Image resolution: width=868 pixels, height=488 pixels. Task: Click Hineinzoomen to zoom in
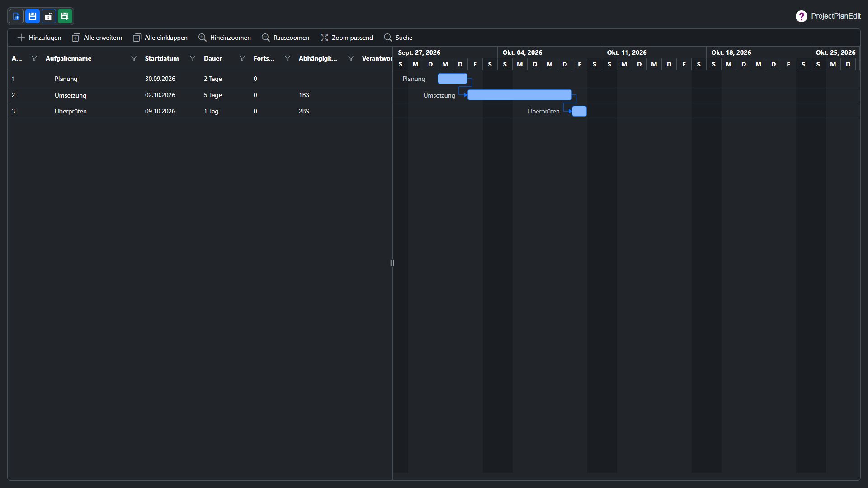[225, 38]
